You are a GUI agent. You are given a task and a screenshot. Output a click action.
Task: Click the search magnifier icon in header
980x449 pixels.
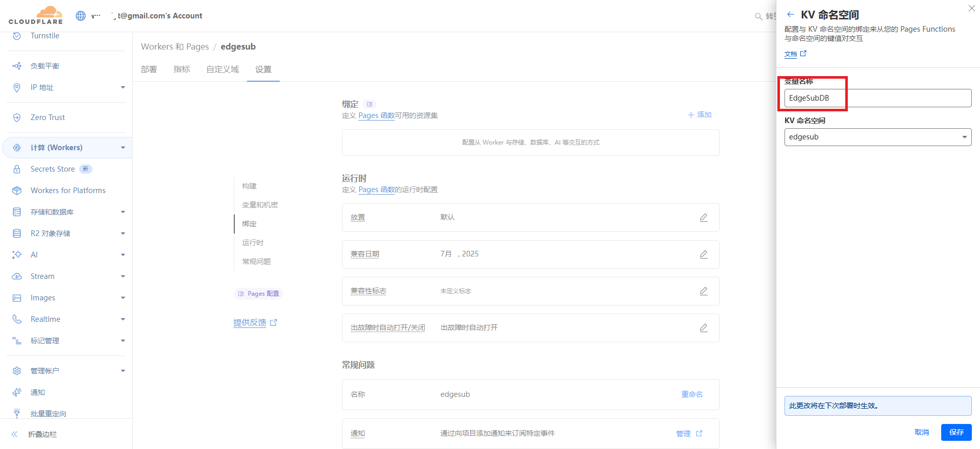[758, 16]
